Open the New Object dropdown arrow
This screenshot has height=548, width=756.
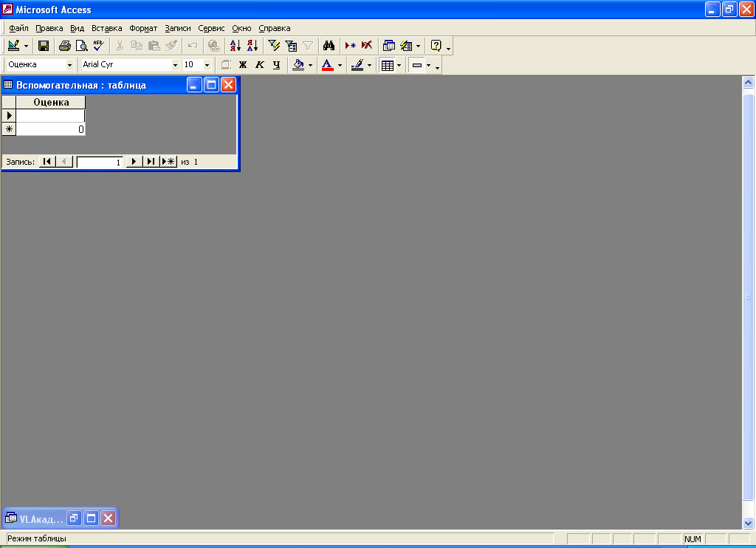(x=418, y=47)
